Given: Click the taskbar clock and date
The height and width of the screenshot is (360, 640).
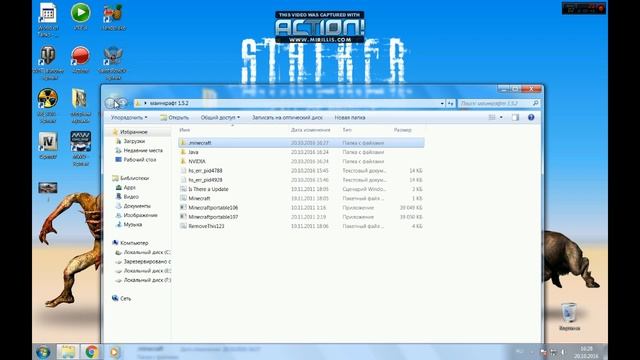Looking at the screenshot, I should click(x=586, y=352).
